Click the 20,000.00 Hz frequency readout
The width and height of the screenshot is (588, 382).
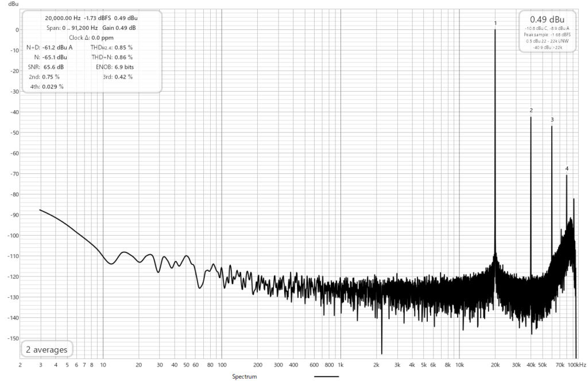[63, 18]
